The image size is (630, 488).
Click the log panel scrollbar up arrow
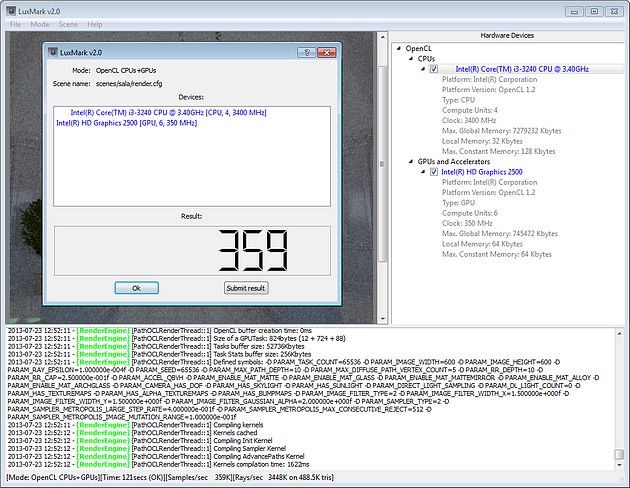620,333
